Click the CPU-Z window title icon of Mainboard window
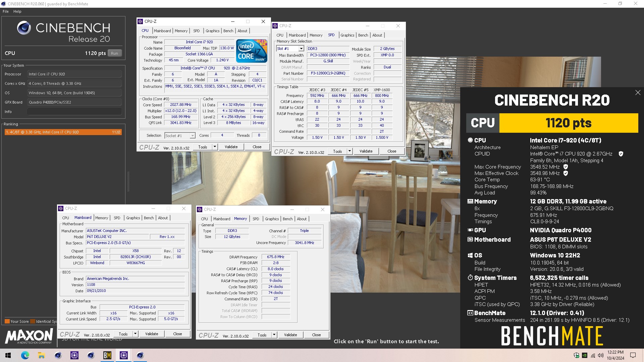 [x=61, y=208]
